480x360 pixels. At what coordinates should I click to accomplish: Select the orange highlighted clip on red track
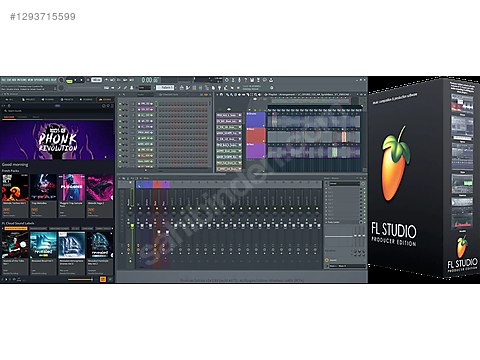point(344,137)
